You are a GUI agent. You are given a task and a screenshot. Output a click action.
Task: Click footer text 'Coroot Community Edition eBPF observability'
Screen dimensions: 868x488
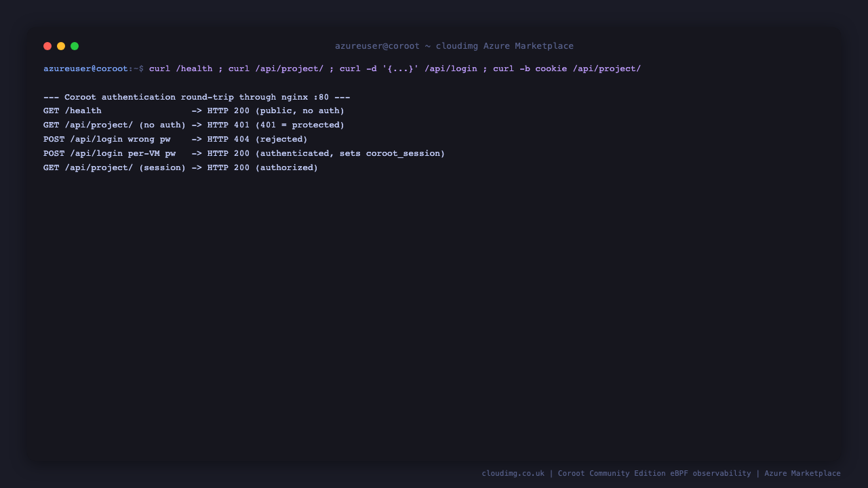click(654, 473)
